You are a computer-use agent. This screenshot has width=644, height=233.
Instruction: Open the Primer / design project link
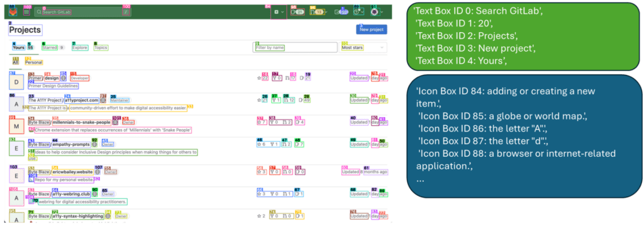coord(44,78)
